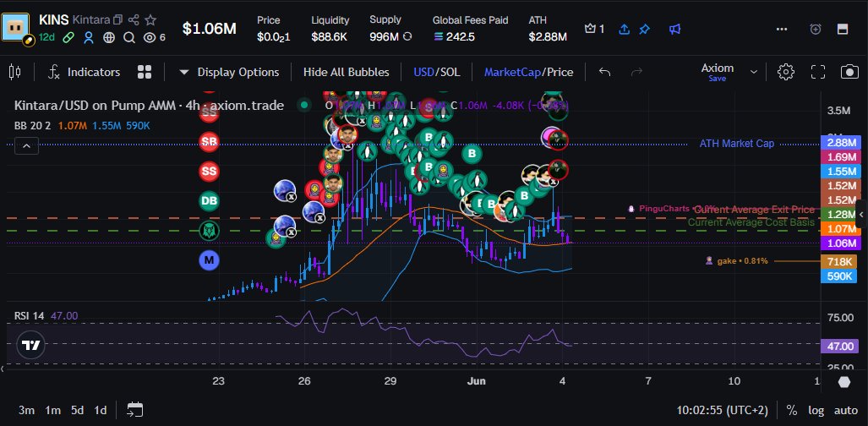This screenshot has height=426, width=868.
Task: Open the three-dots more menu
Action: coord(782,29)
